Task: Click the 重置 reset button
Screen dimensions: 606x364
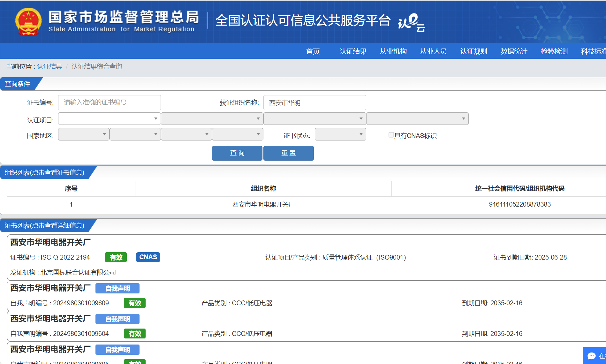Action: coord(289,153)
